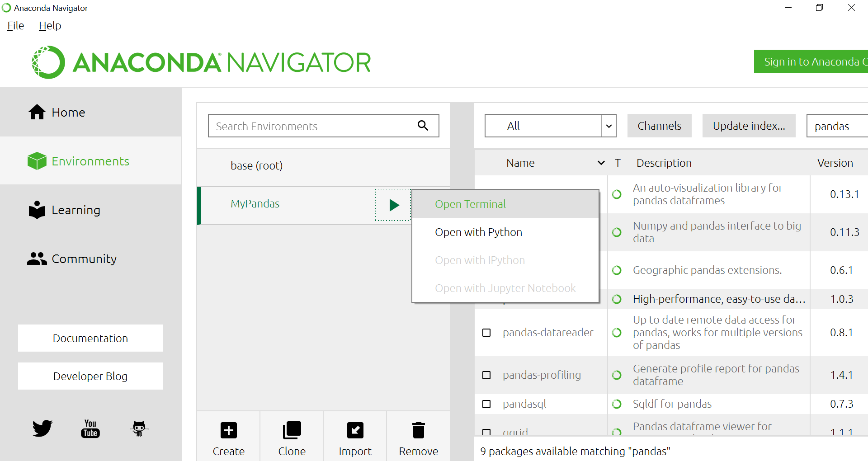Image resolution: width=868 pixels, height=461 pixels.
Task: Click the search magnifier in Search Environments
Action: [x=423, y=126]
